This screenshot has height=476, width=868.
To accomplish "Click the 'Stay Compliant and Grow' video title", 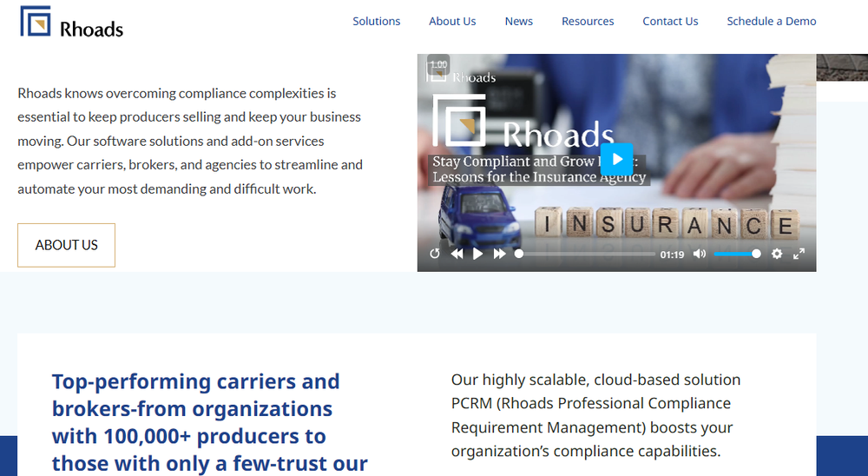I will point(539,169).
